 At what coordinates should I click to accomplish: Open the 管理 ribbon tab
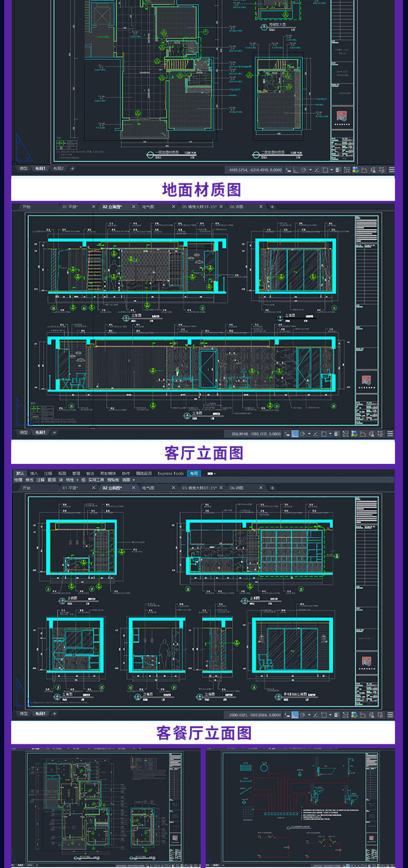coord(76,473)
